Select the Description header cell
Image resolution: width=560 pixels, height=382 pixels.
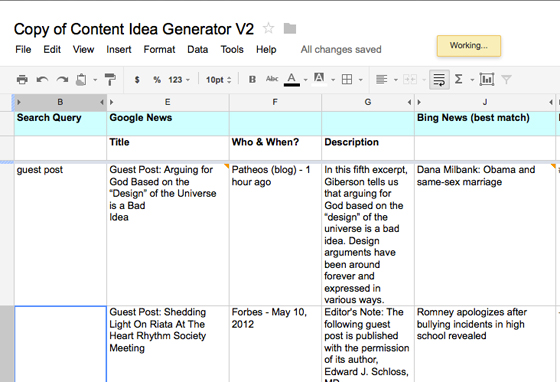[x=368, y=148]
